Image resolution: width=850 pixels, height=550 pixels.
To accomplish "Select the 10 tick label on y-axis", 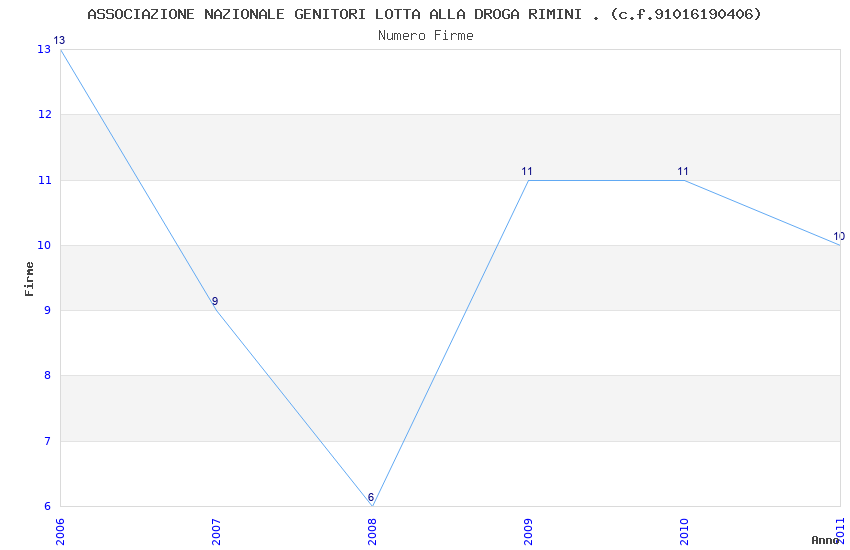I will (x=44, y=245).
